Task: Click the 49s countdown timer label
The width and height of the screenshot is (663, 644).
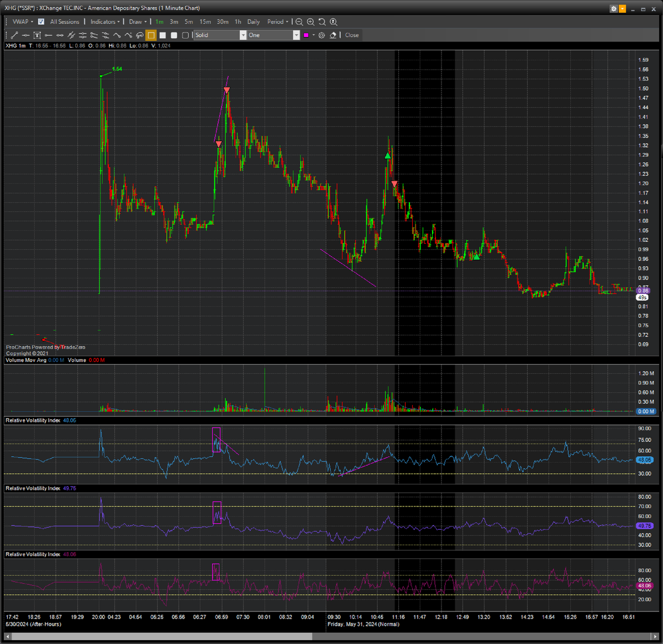Action: (642, 297)
